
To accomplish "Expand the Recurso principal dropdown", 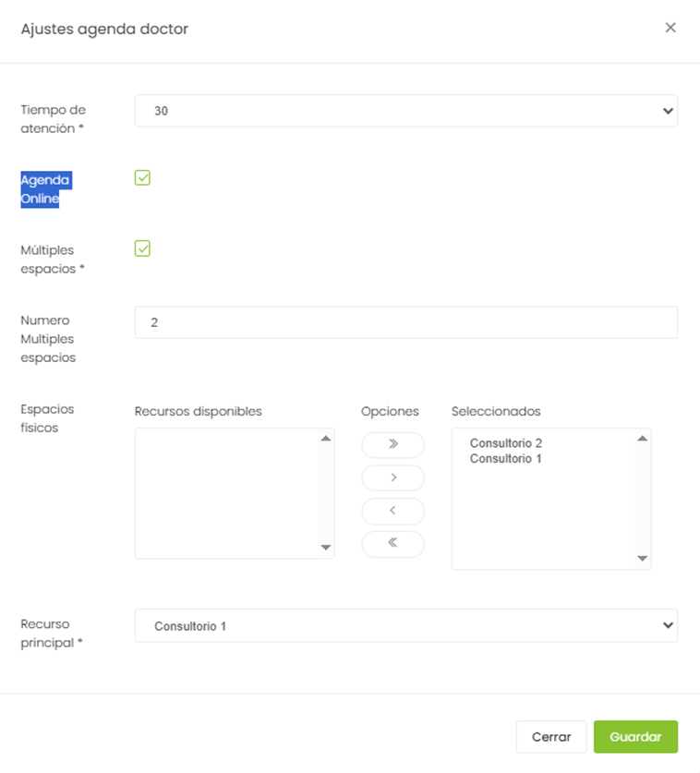I will click(405, 626).
